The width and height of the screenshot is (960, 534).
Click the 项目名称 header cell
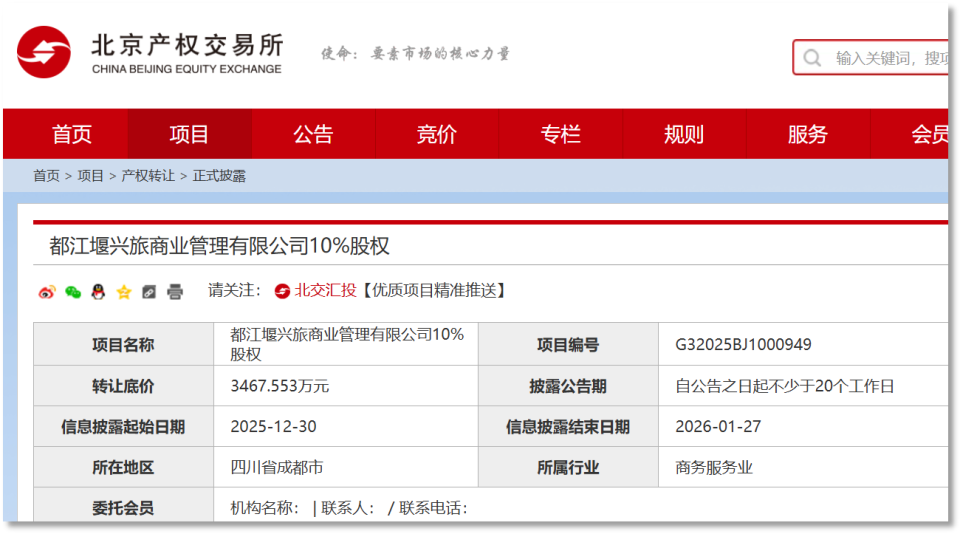(124, 345)
